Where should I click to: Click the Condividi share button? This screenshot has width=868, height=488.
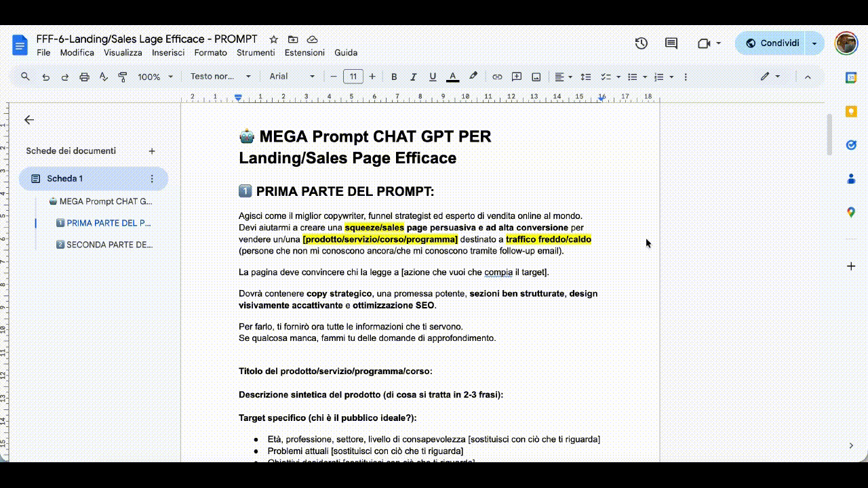[772, 43]
